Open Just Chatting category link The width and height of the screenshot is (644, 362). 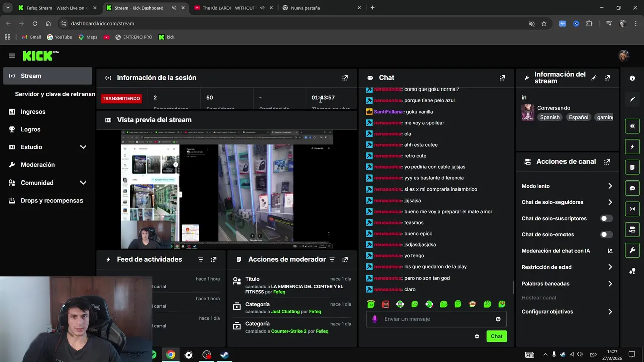(x=285, y=312)
